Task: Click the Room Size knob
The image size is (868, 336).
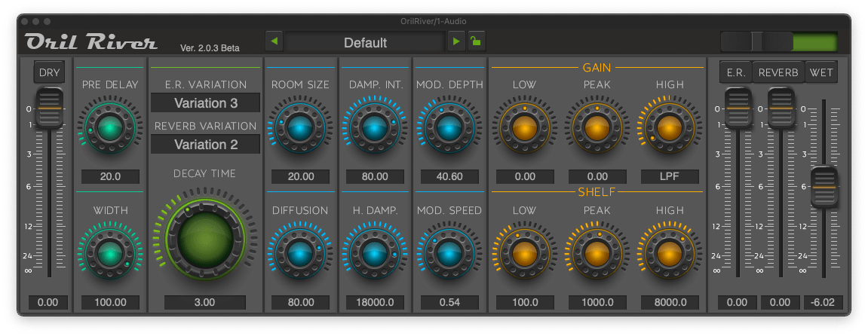Action: pyautogui.click(x=300, y=130)
